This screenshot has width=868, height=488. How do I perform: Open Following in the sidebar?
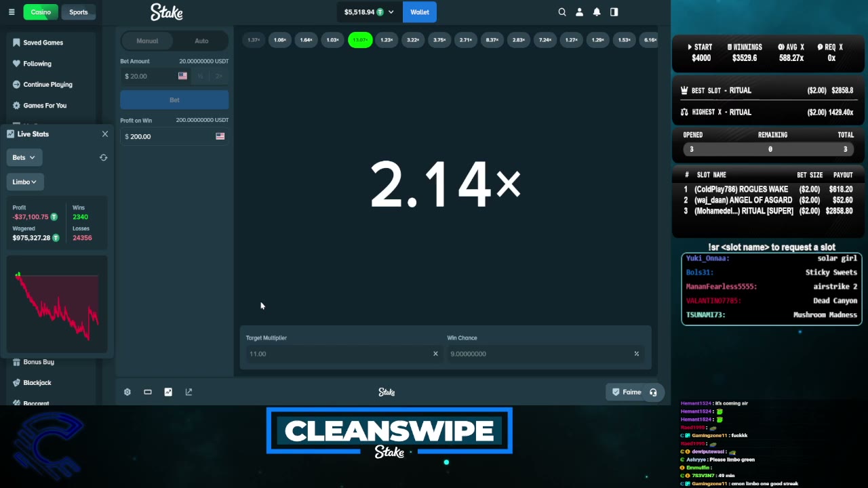pos(37,64)
